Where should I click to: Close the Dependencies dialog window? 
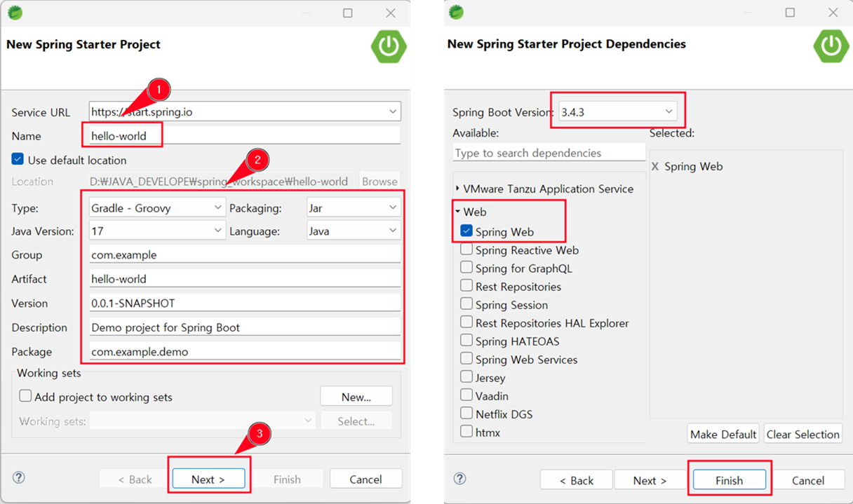point(833,13)
